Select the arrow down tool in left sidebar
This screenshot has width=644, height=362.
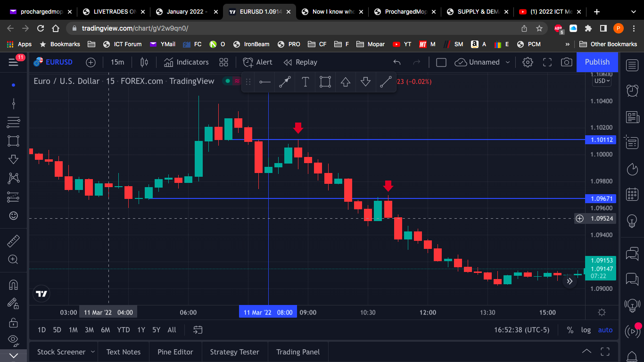[x=14, y=159]
